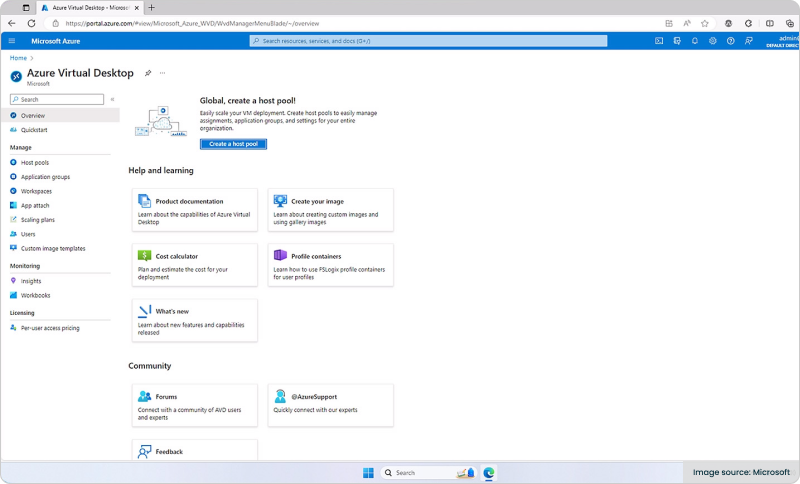The height and width of the screenshot is (484, 800).
Task: Click the browser apps grid icon
Action: tap(669, 23)
